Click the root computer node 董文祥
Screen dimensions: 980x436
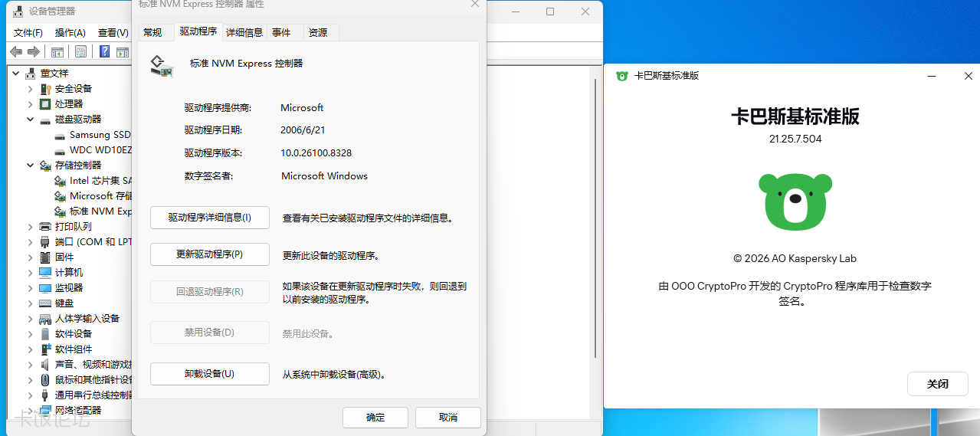(x=54, y=73)
